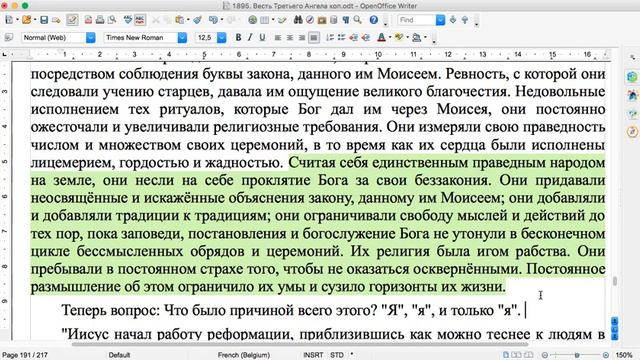Click the 150% zoom percentage

(x=624, y=355)
